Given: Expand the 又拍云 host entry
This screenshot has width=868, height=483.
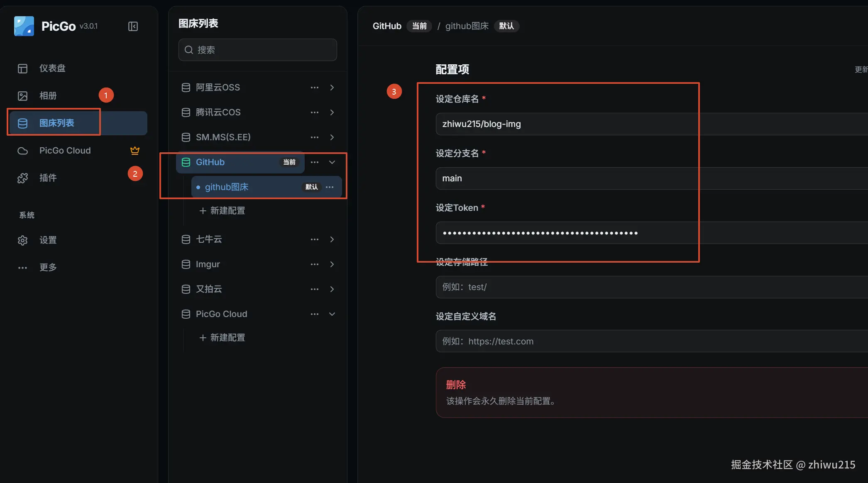Looking at the screenshot, I should (x=332, y=289).
